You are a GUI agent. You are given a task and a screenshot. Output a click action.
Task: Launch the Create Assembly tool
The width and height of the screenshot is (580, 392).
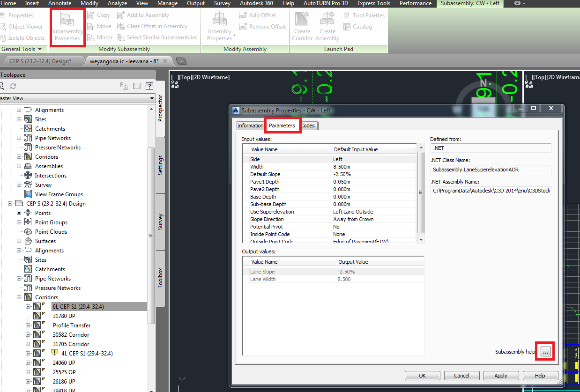click(x=327, y=25)
